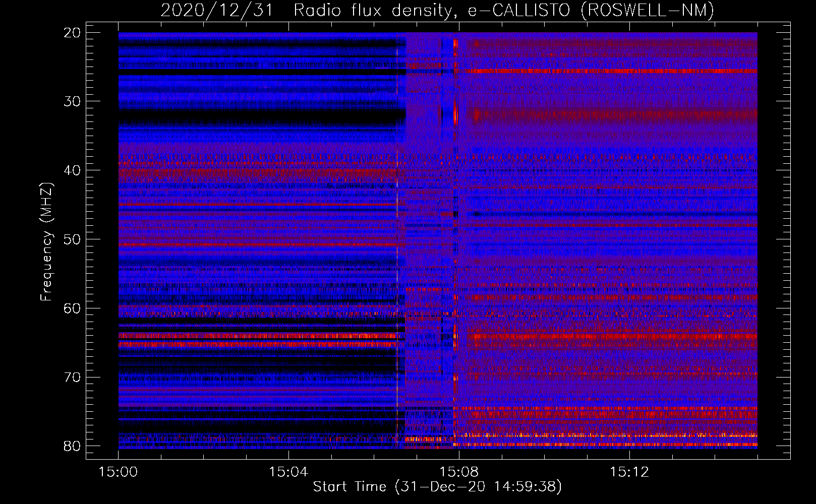This screenshot has height=504, width=816.
Task: Click the 70 frequency tick label
Action: (x=73, y=377)
